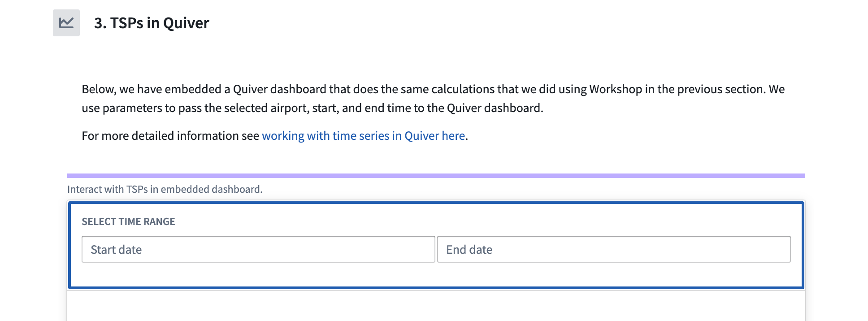Click the opening words 'Below, we have embedded'
The height and width of the screenshot is (321, 868).
pos(152,89)
